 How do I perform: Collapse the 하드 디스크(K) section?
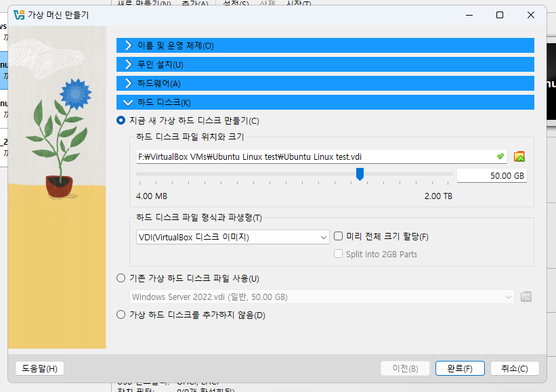[x=325, y=102]
